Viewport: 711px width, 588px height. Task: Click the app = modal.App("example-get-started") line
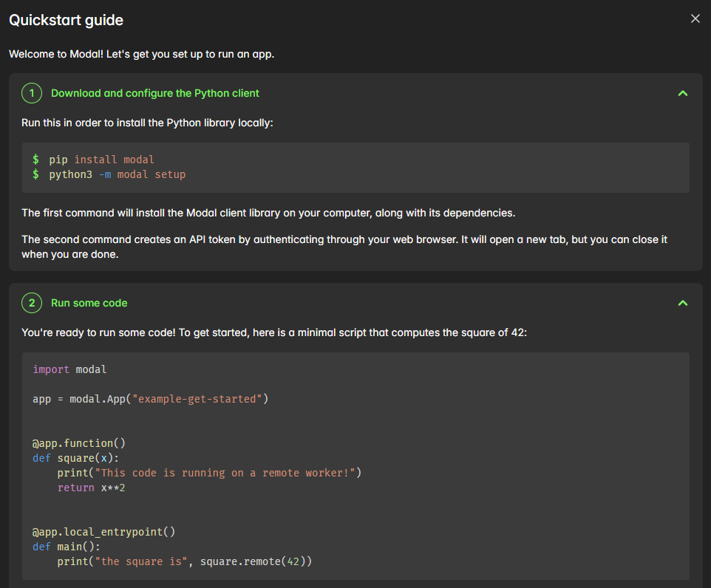click(150, 399)
